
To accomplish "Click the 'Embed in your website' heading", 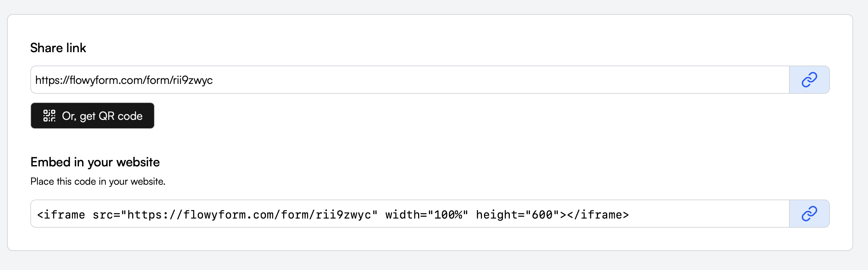I will 95,162.
